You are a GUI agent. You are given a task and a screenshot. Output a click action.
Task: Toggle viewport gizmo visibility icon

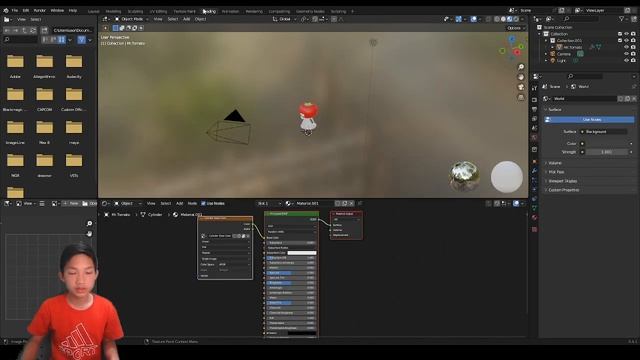point(459,19)
